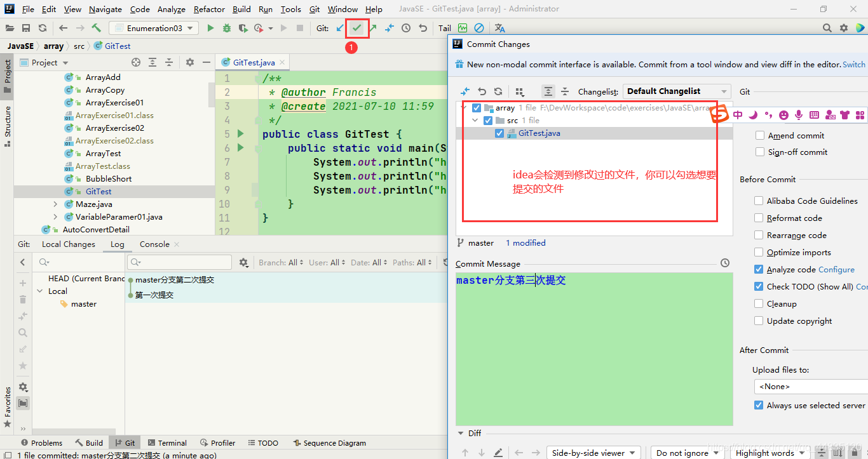Open commit message history clock
The image size is (868, 459).
click(x=725, y=263)
